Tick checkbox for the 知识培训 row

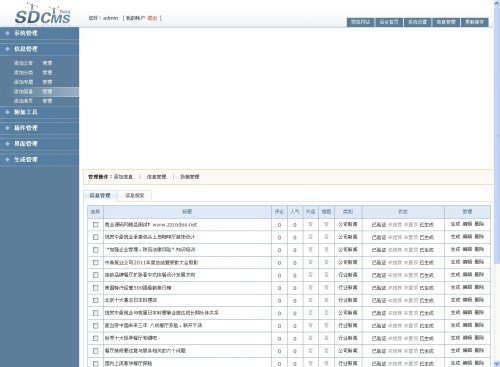(96, 250)
